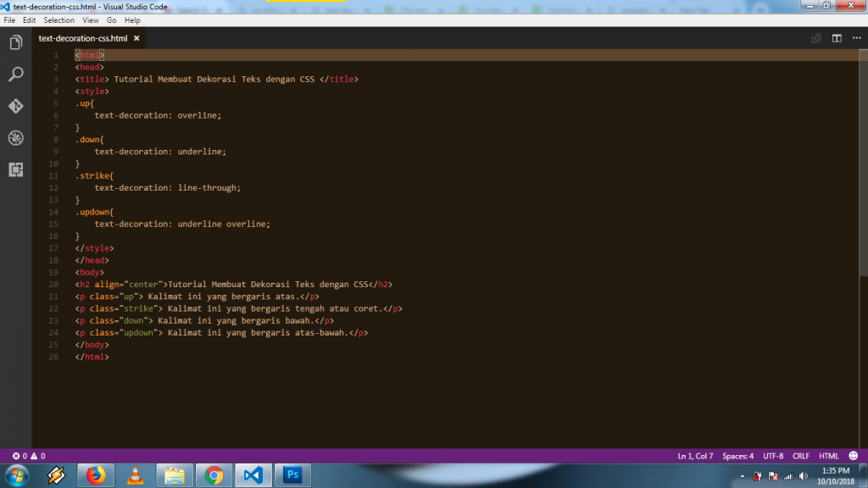Change line endings via CRLF
Image resolution: width=868 pixels, height=488 pixels.
(x=800, y=456)
